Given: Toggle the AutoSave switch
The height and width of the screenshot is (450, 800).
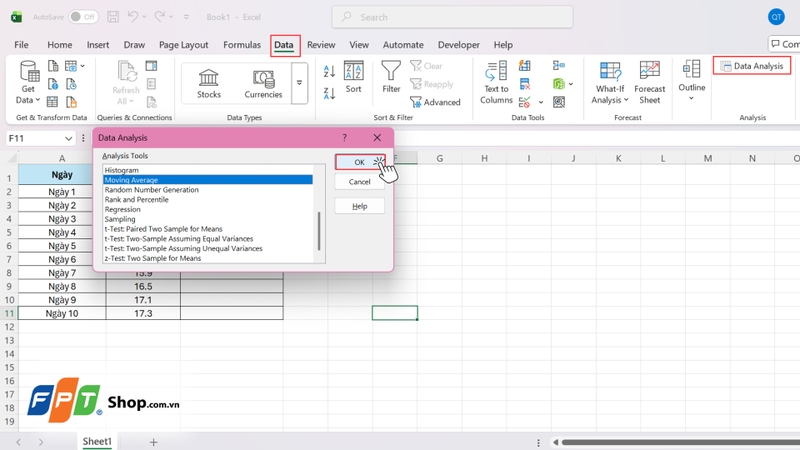Looking at the screenshot, I should click(x=83, y=17).
